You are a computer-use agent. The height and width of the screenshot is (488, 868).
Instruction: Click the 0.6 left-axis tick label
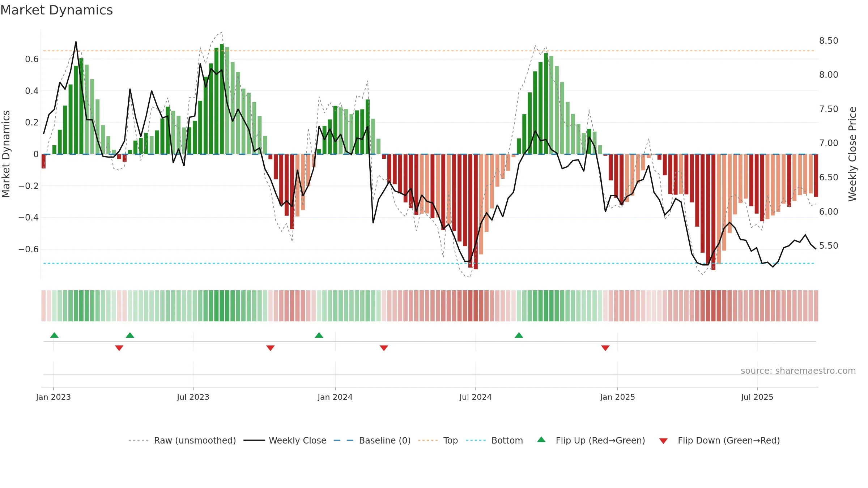(32, 59)
